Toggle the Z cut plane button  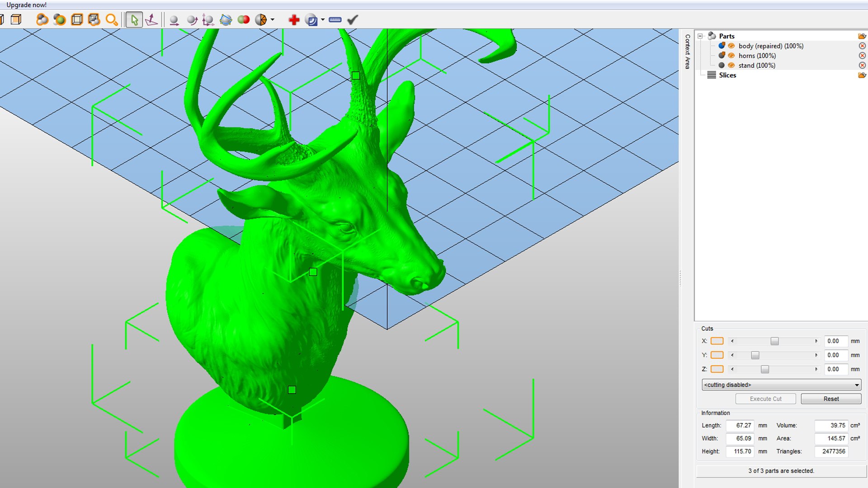717,369
